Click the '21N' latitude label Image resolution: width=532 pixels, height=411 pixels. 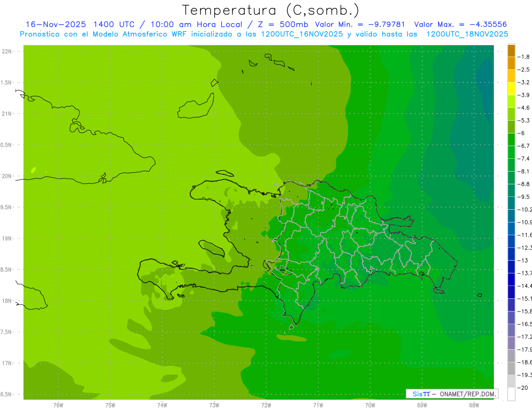tap(7, 114)
